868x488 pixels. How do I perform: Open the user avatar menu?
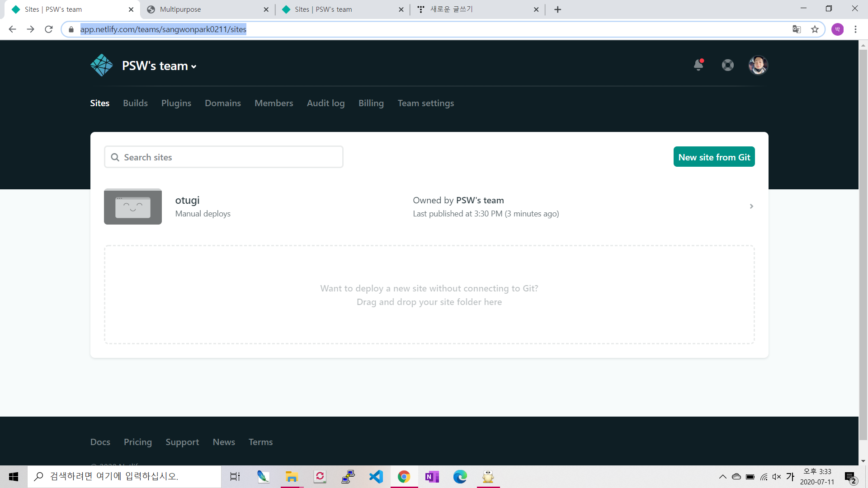[x=758, y=65]
